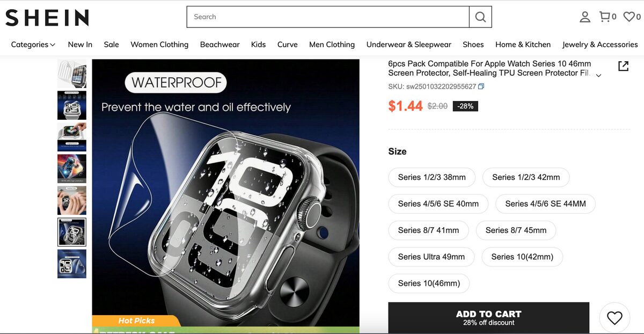This screenshot has height=334, width=644.
Task: Open the Home & Kitchen menu
Action: pyautogui.click(x=523, y=45)
